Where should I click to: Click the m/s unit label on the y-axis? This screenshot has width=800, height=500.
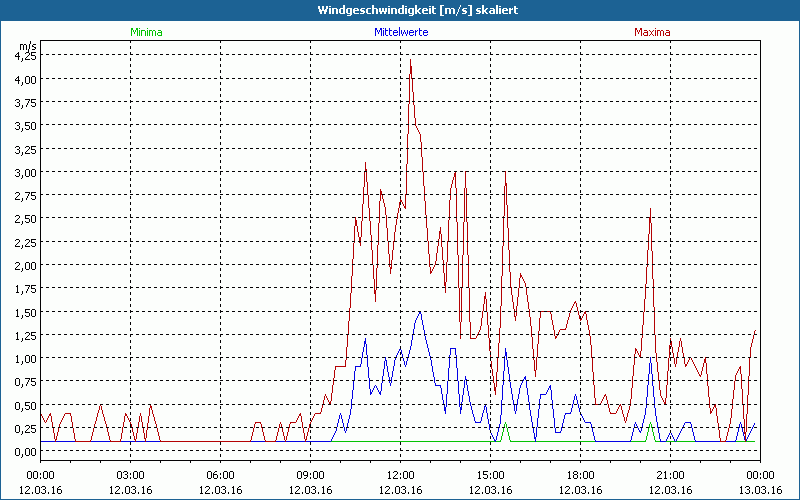coord(27,46)
